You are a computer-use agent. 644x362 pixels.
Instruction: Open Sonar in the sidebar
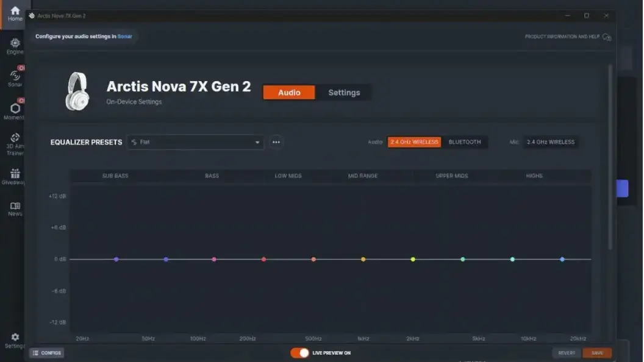pyautogui.click(x=15, y=78)
